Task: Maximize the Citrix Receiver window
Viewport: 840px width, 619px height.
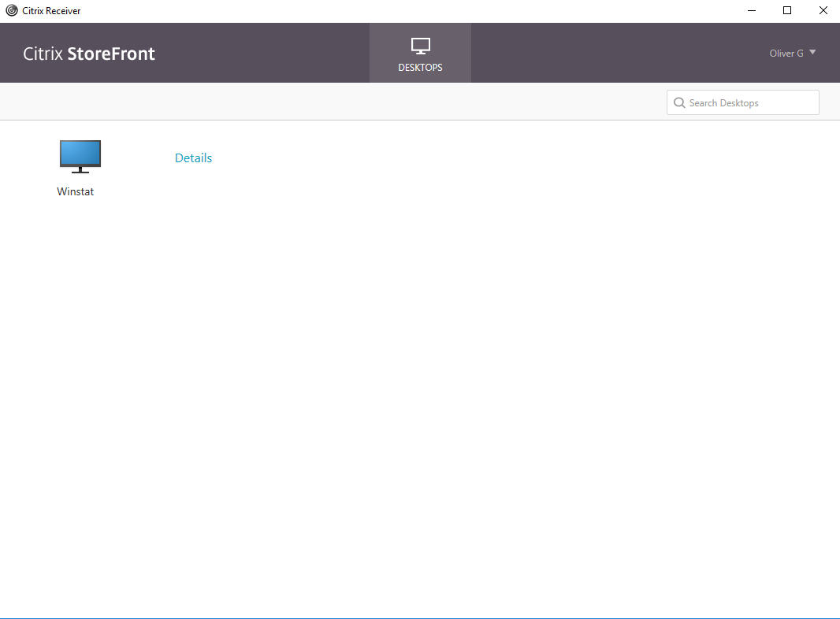Action: coord(787,11)
